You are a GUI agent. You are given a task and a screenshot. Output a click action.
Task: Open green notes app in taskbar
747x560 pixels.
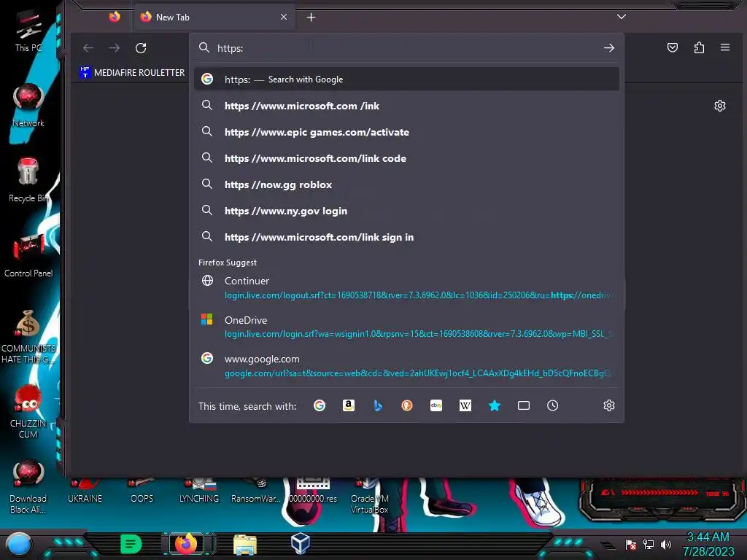point(131,544)
